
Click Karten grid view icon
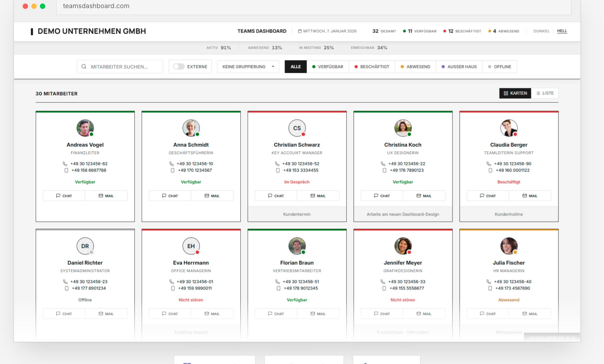pos(506,93)
